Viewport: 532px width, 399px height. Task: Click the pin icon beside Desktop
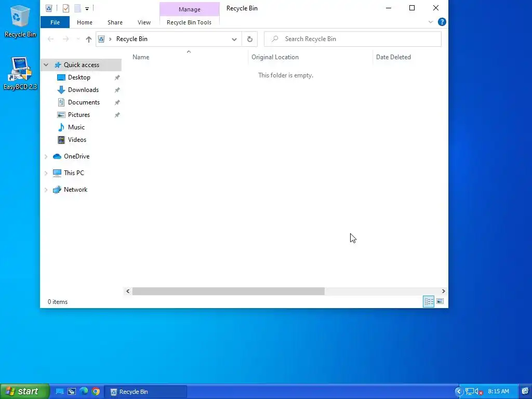117,78
